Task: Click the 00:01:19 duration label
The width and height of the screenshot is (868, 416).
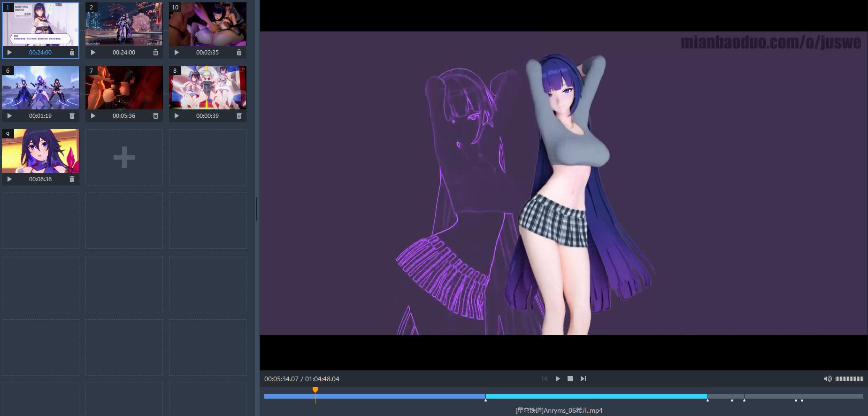Action: 40,116
